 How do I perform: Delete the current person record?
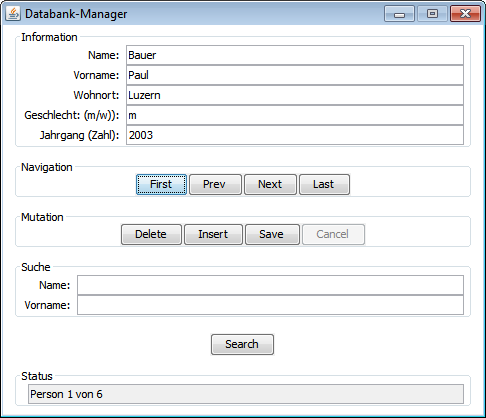point(151,234)
